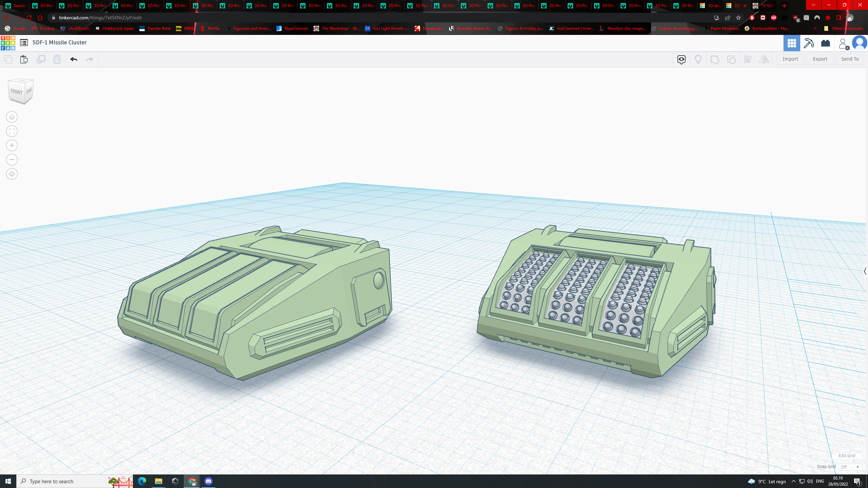Open the user profile avatar

pos(860,43)
